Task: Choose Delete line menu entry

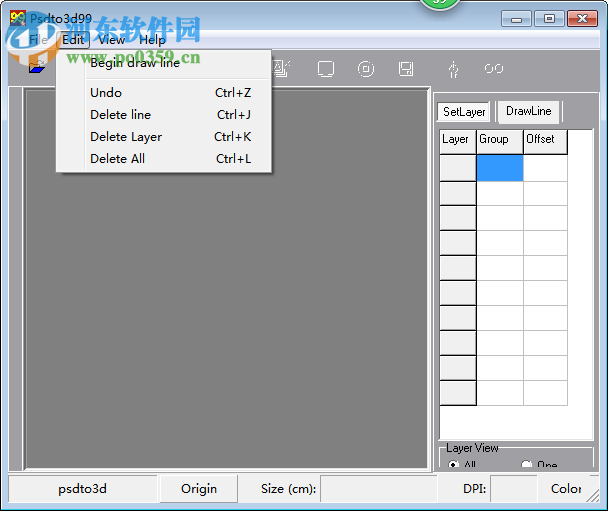Action: tap(163, 115)
